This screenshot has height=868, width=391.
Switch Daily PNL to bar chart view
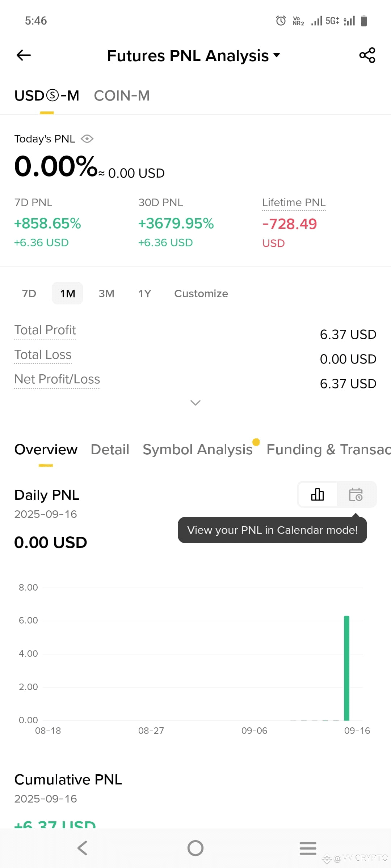click(x=318, y=494)
